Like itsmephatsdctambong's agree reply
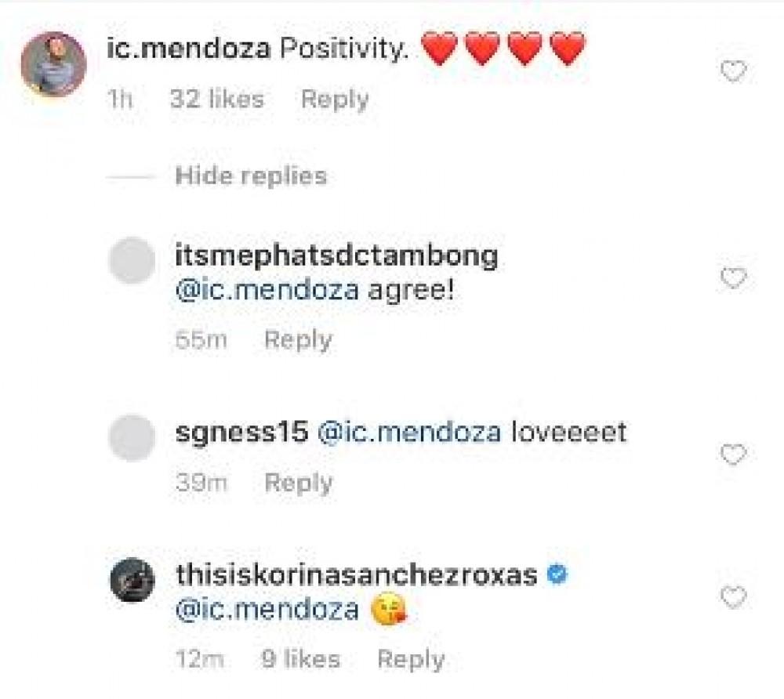 tap(733, 278)
